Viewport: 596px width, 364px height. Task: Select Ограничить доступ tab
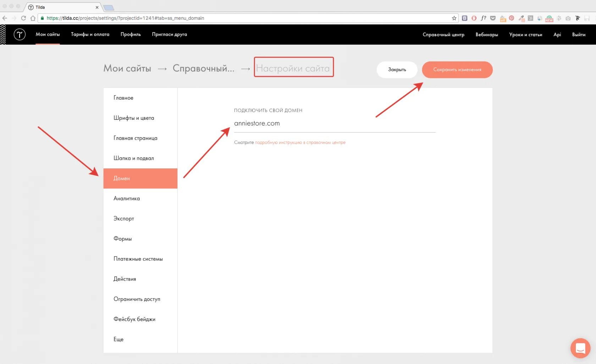(140, 299)
